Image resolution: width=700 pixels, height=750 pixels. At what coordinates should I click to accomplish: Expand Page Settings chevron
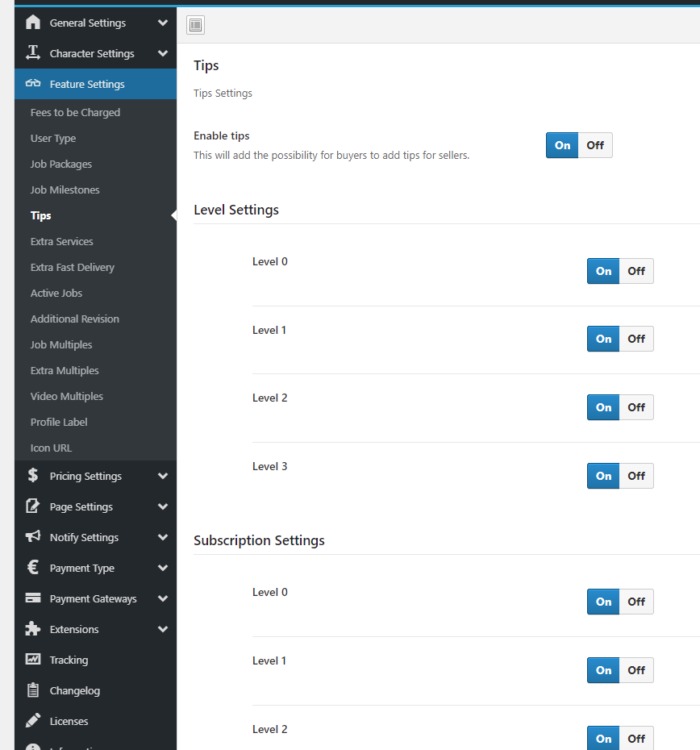[x=163, y=506]
